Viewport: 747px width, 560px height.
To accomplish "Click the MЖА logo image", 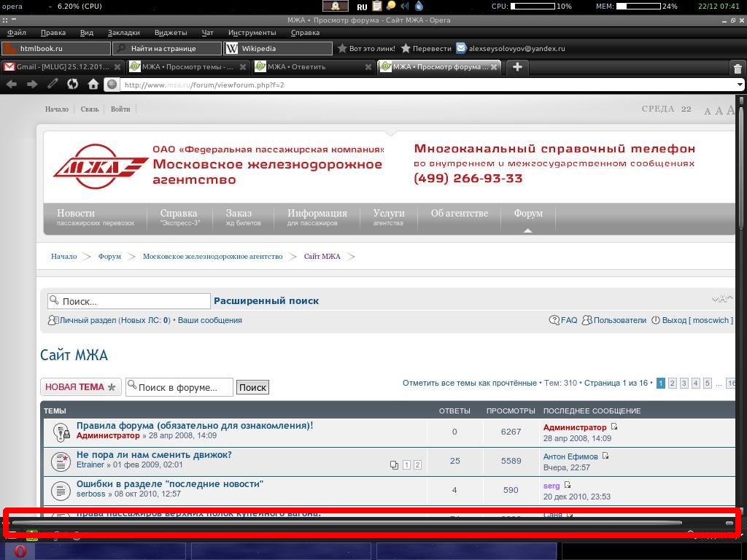I will pyautogui.click(x=100, y=166).
